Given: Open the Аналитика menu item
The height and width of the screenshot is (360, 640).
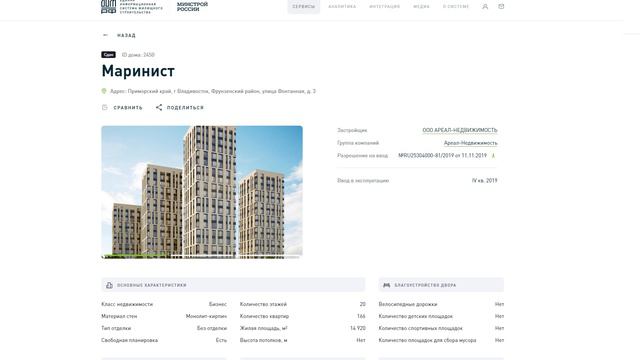Looking at the screenshot, I should 342,7.
